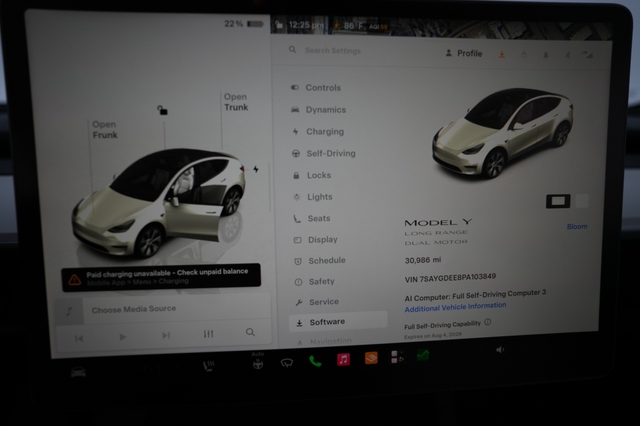Tap the paid charging unavailable alert
Viewport: 640px width, 426px height.
point(161,277)
